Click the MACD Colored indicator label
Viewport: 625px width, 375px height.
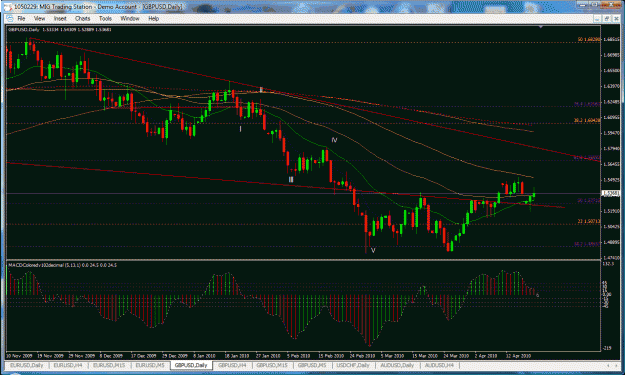click(63, 265)
